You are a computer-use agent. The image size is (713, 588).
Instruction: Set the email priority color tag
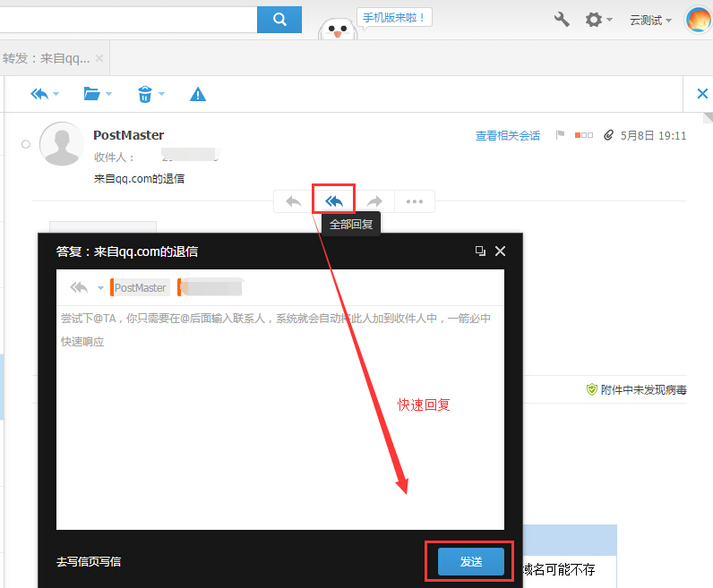click(584, 135)
